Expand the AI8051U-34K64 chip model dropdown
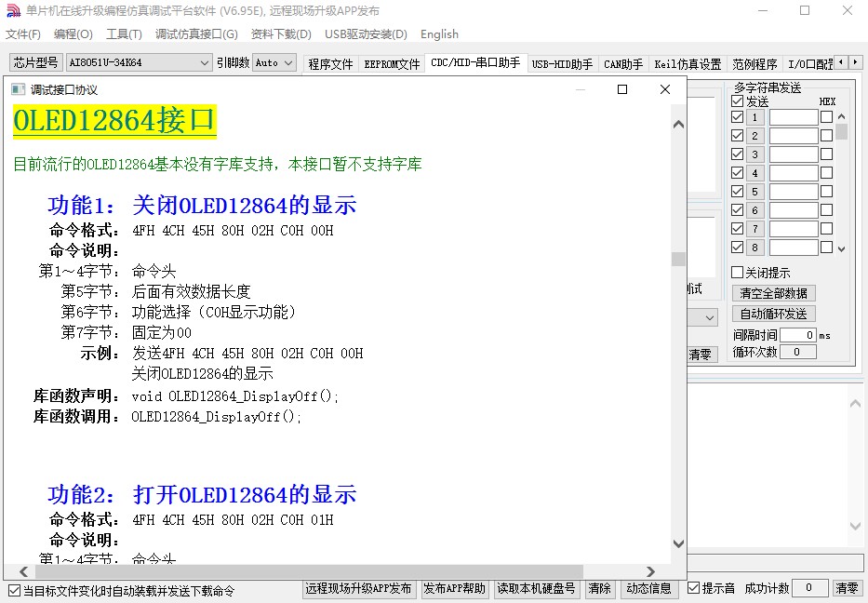The image size is (868, 603). 205,63
